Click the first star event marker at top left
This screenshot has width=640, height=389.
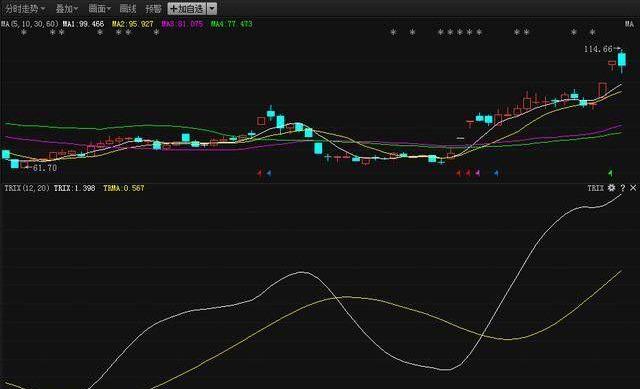[x=24, y=32]
